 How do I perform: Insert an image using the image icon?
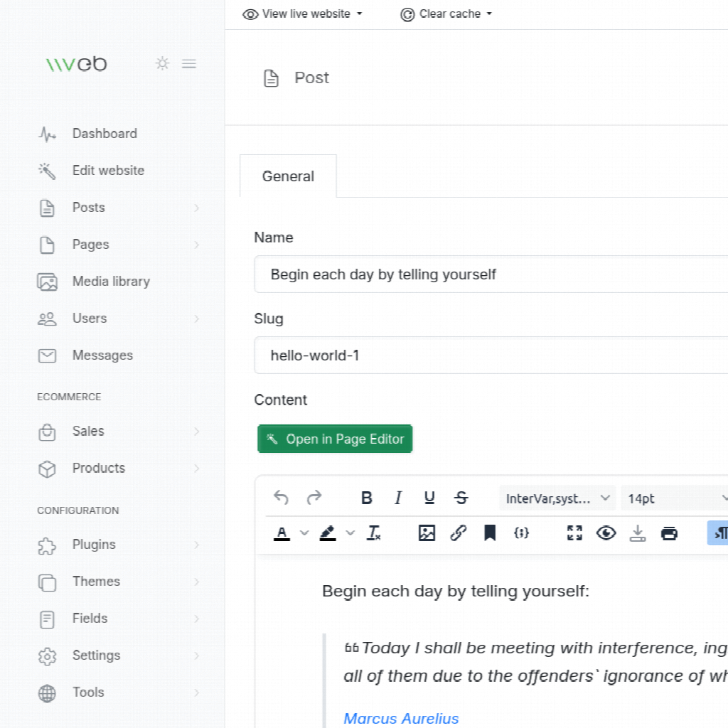coord(427,533)
